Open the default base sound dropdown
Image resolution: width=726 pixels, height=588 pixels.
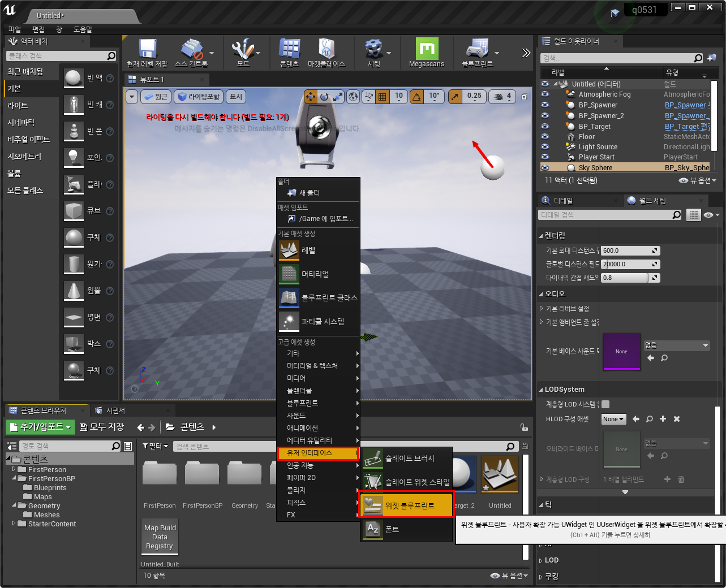click(676, 345)
